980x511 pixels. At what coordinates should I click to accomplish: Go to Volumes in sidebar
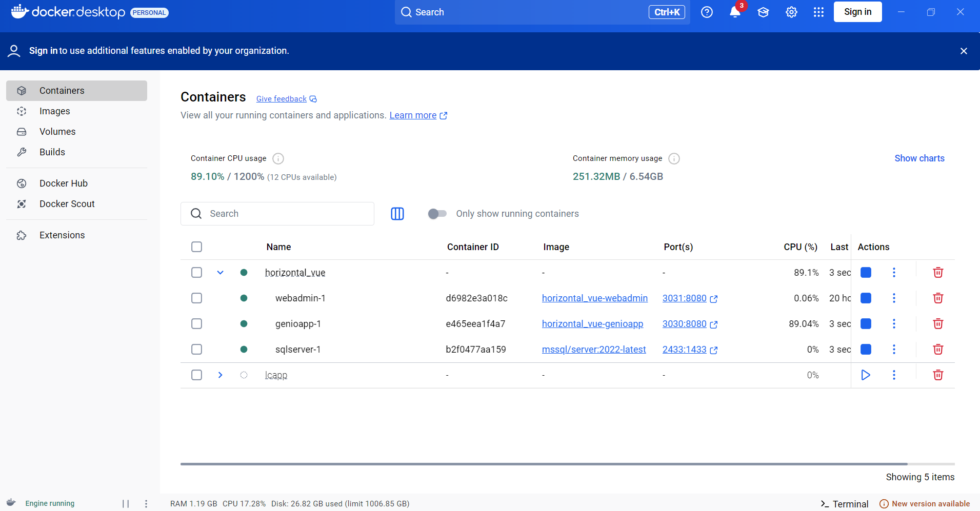(x=76, y=132)
